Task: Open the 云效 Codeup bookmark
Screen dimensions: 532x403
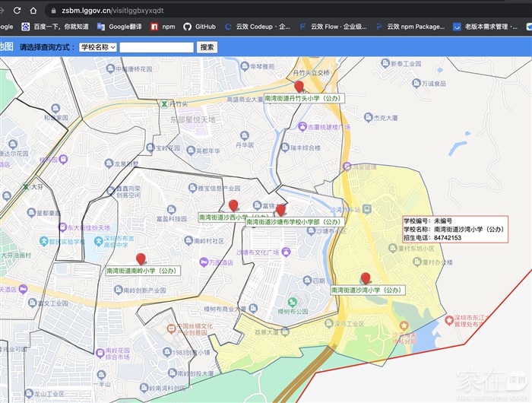Action: coord(258,27)
